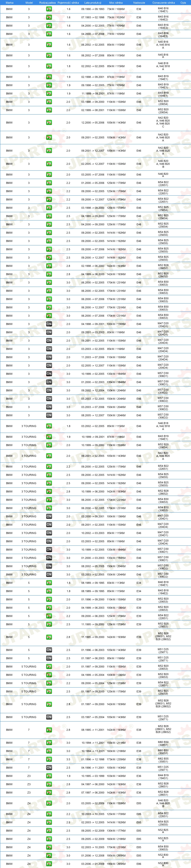Click the date 10.2003 -> 10.2005 cell
The image size is (191, 868).
(93, 814)
